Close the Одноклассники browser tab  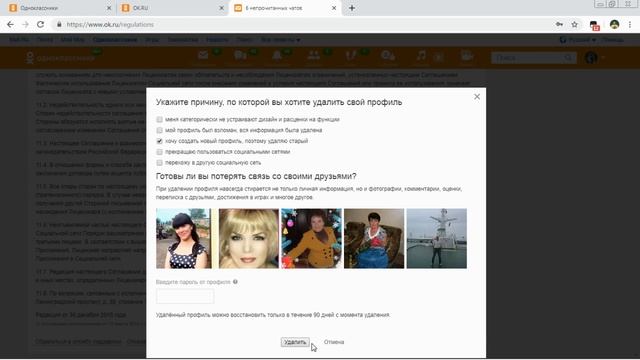pos(109,8)
